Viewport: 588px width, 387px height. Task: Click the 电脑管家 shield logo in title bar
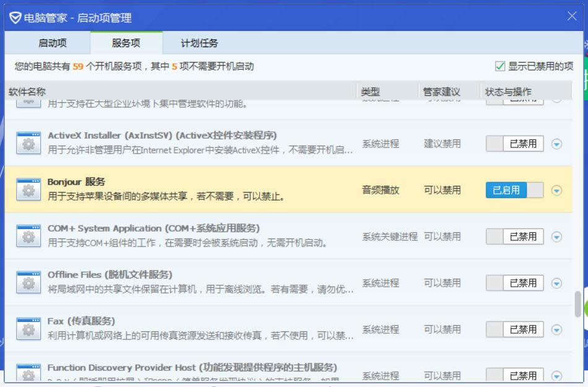tap(15, 17)
